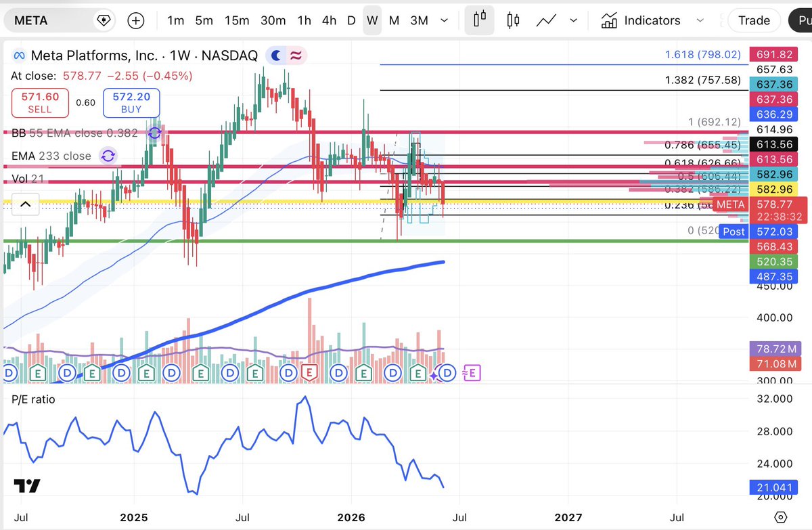812x530 pixels.
Task: Select the P/E ratio pane label
Action: point(33,399)
